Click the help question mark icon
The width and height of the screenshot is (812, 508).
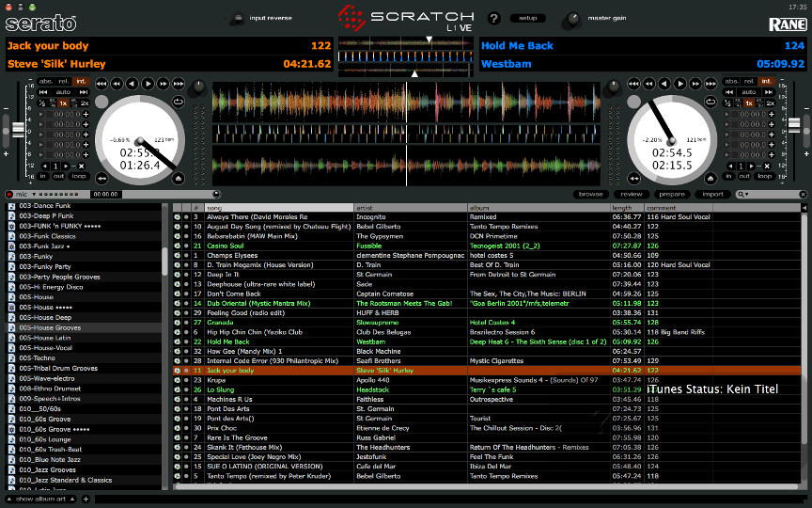point(494,18)
